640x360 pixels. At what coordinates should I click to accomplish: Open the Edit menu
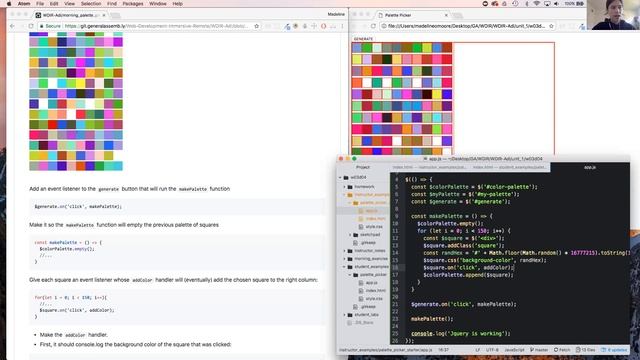tap(54, 4)
